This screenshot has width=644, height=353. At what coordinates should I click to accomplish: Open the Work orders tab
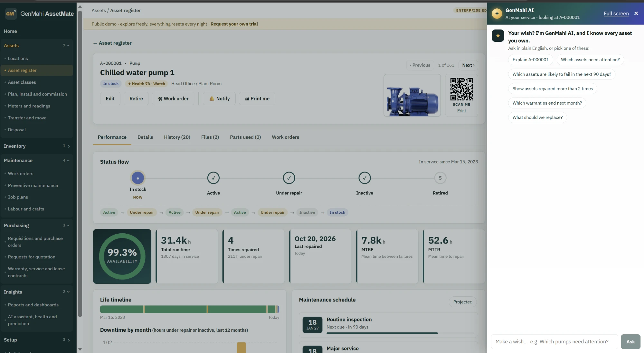(x=285, y=137)
